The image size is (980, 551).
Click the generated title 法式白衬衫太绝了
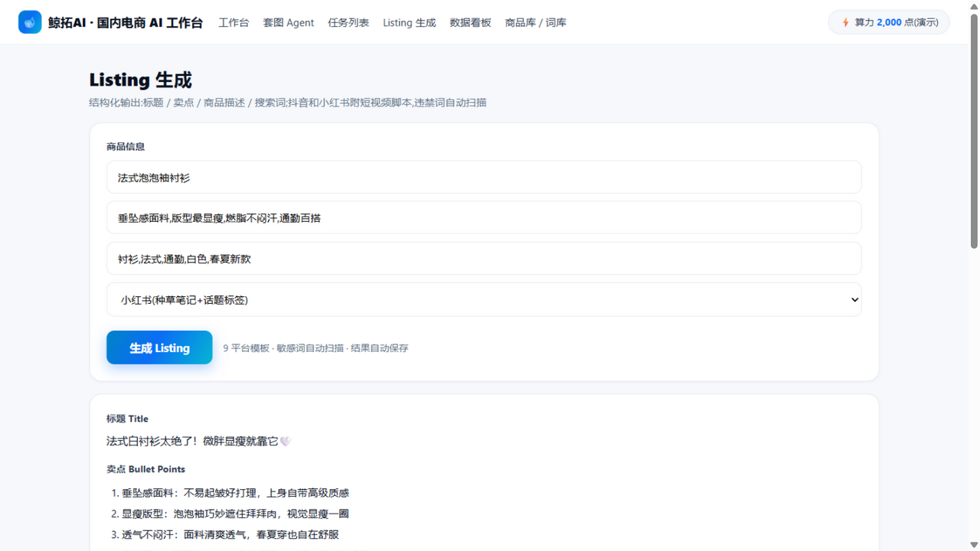coord(198,441)
